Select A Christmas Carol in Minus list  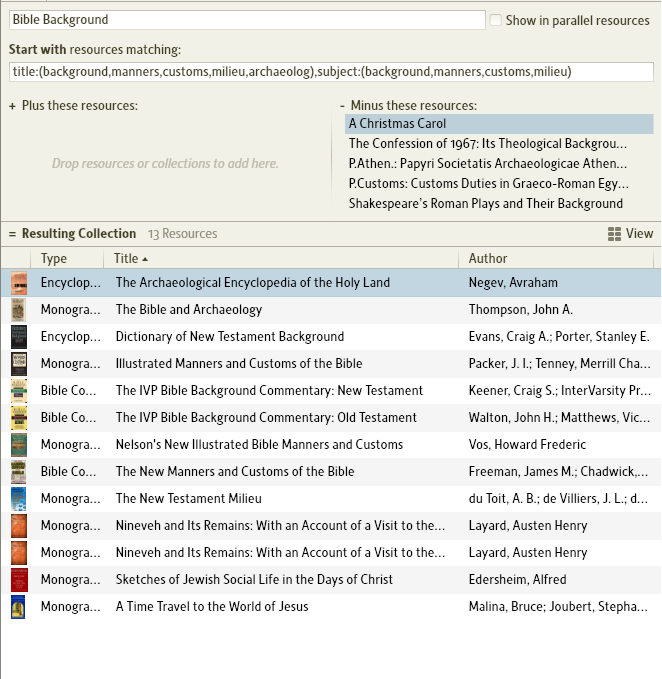tap(499, 124)
